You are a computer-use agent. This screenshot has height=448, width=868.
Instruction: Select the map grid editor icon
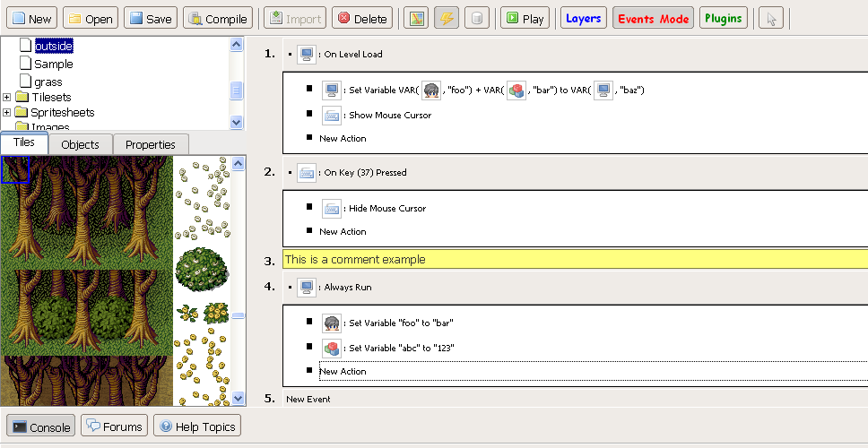pos(416,18)
